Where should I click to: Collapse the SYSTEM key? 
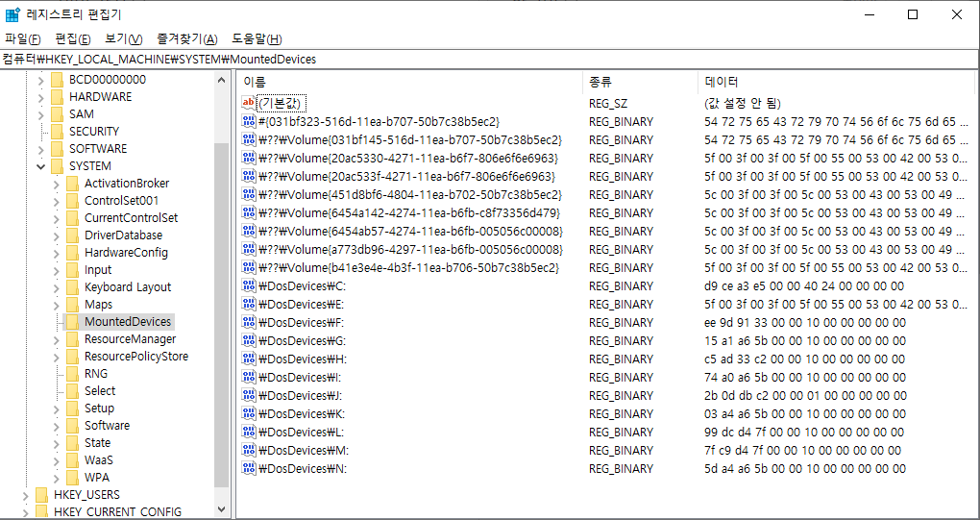click(41, 167)
